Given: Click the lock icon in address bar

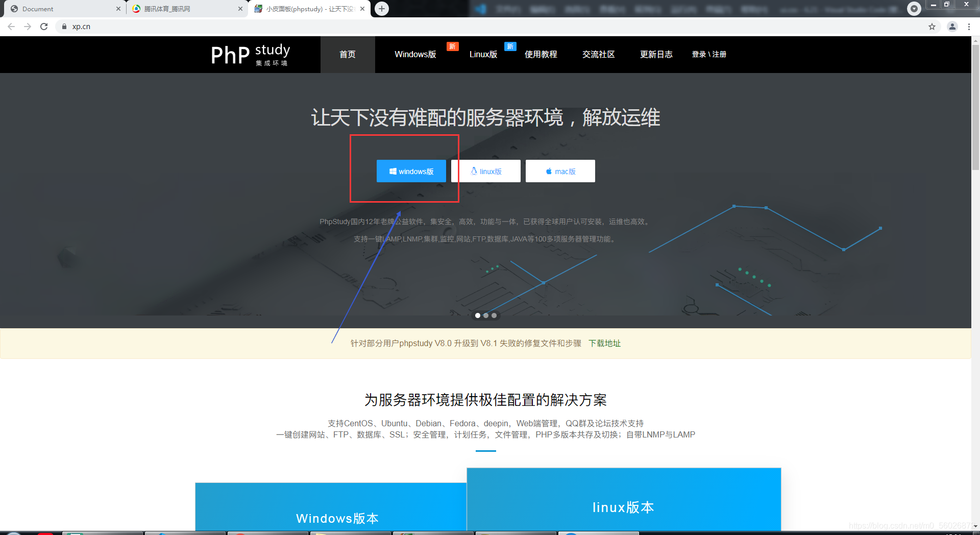Looking at the screenshot, I should point(64,27).
